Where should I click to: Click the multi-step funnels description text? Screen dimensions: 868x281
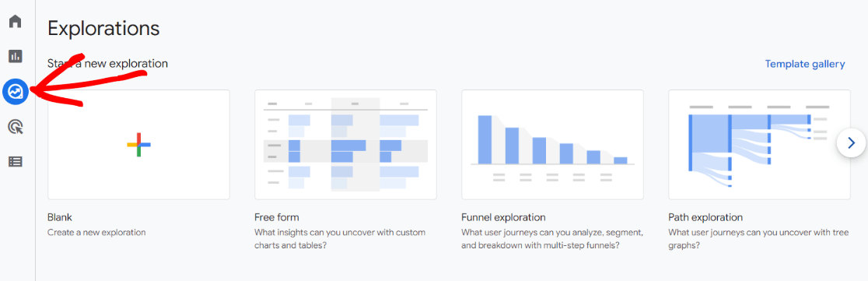coord(552,238)
